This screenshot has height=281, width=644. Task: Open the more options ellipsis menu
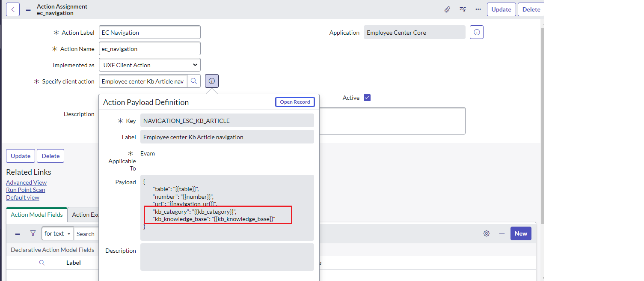[x=478, y=9]
